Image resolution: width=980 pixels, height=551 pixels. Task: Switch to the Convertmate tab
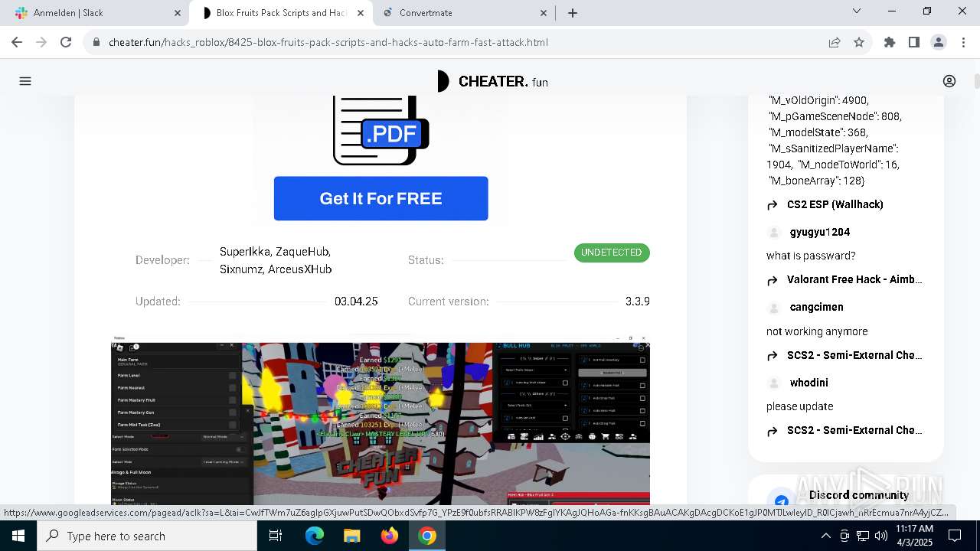click(464, 13)
